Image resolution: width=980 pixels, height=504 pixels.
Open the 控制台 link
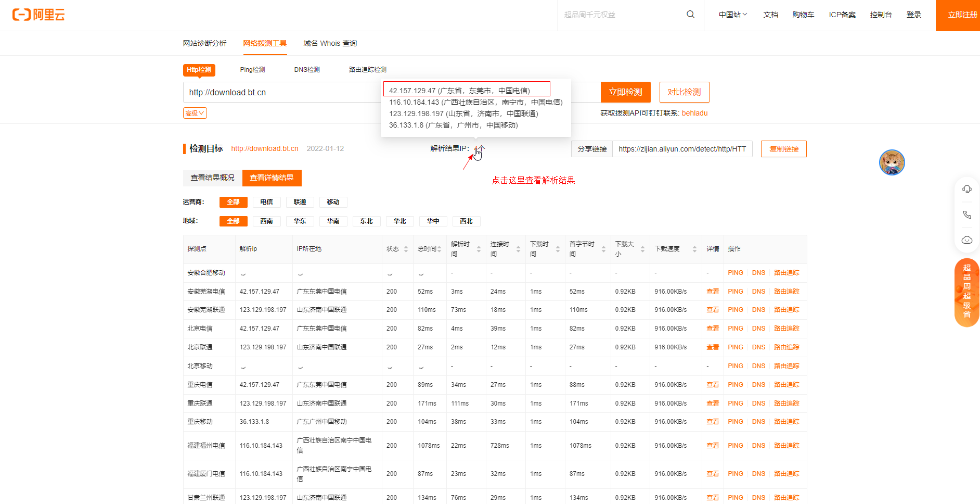tap(881, 15)
